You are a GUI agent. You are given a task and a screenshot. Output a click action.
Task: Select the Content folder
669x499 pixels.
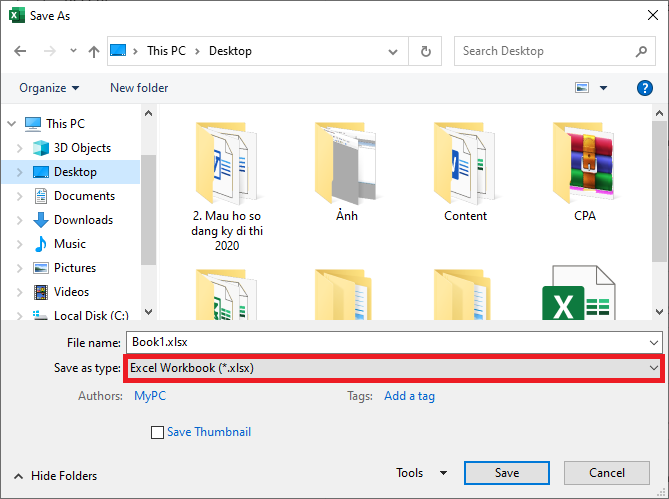click(x=465, y=171)
